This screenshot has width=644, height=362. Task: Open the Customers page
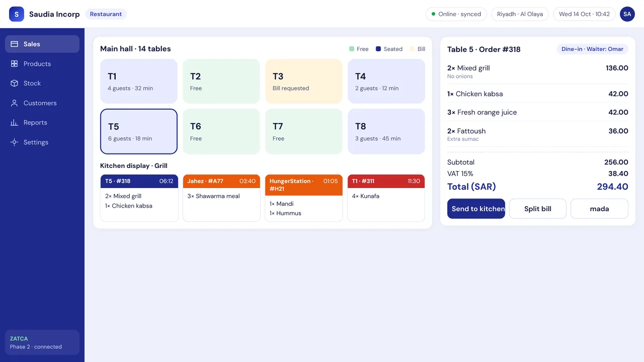pyautogui.click(x=42, y=103)
